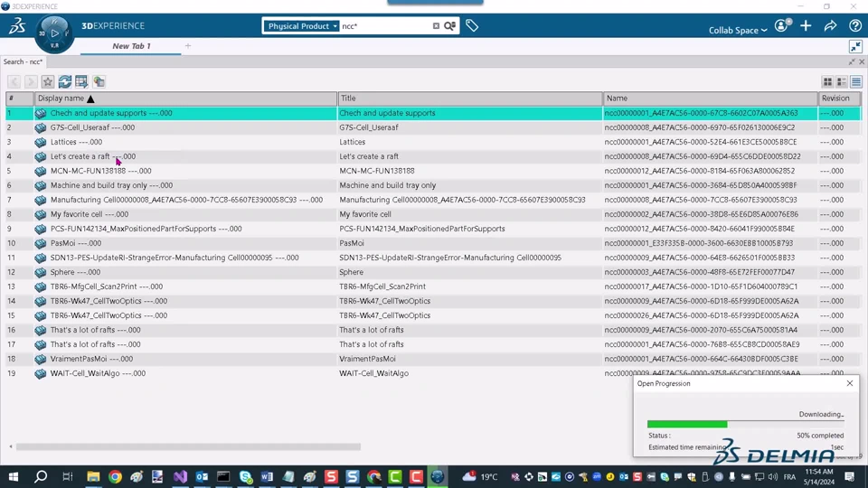Click product icon of Sphere row

(x=41, y=272)
